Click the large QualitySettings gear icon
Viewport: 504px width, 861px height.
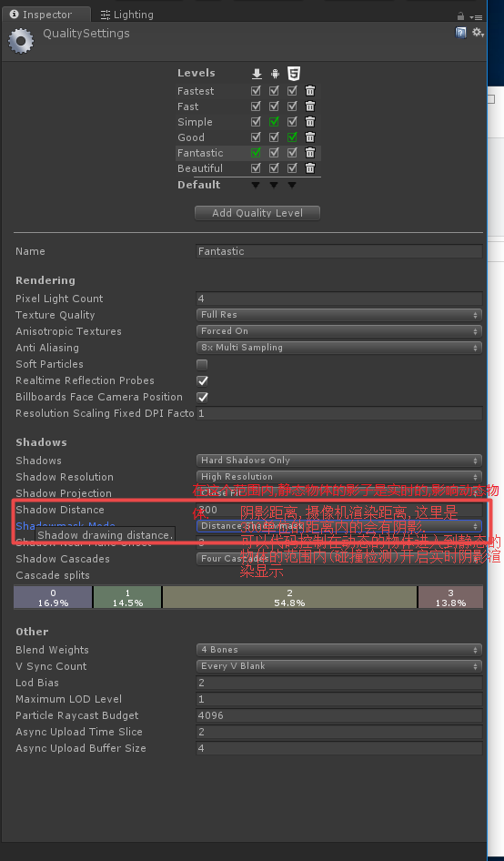coord(21,41)
